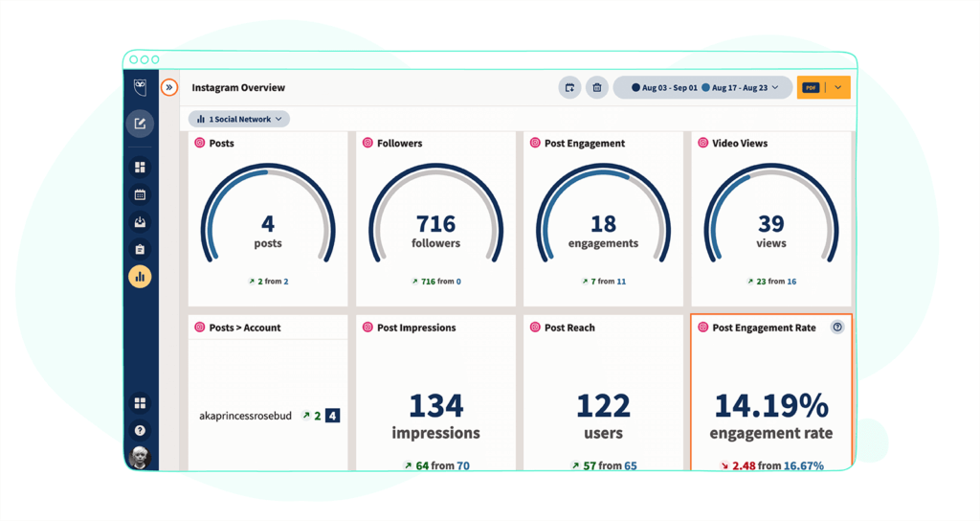Click the 716 followers gauge
980x521 pixels.
tap(435, 214)
